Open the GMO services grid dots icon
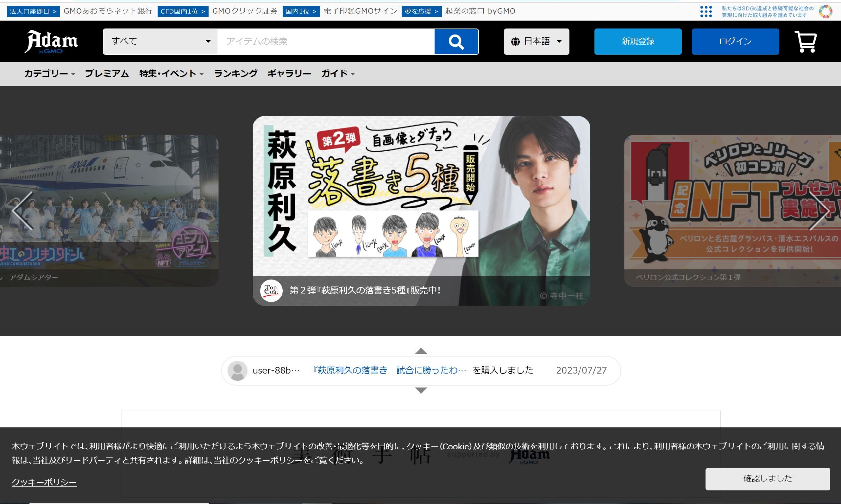841x504 pixels. [x=706, y=11]
